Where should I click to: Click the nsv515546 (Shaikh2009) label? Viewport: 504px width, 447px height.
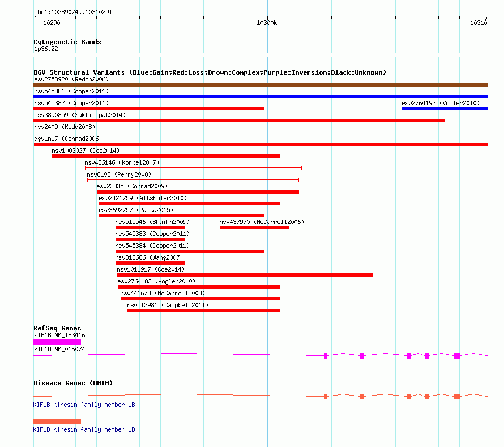pyautogui.click(x=152, y=222)
